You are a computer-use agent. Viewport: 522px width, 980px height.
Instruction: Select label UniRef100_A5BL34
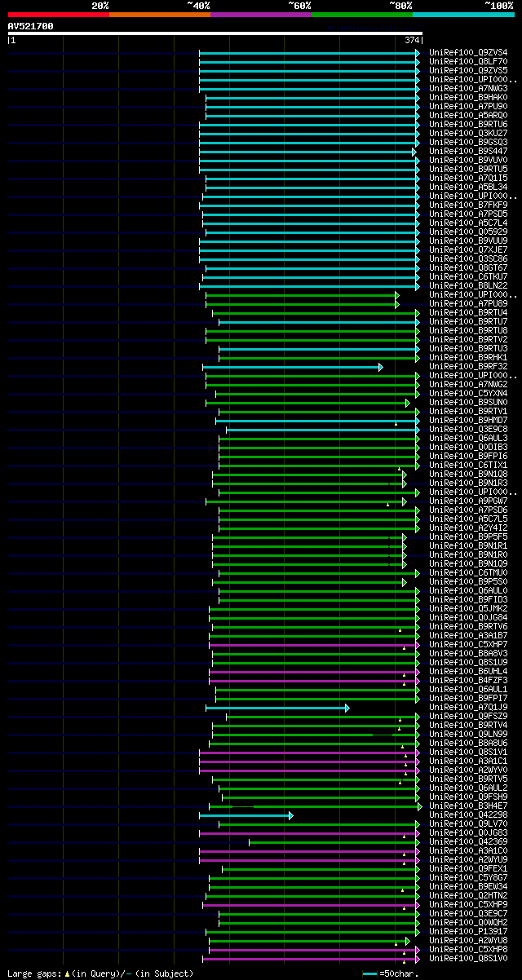pos(468,187)
